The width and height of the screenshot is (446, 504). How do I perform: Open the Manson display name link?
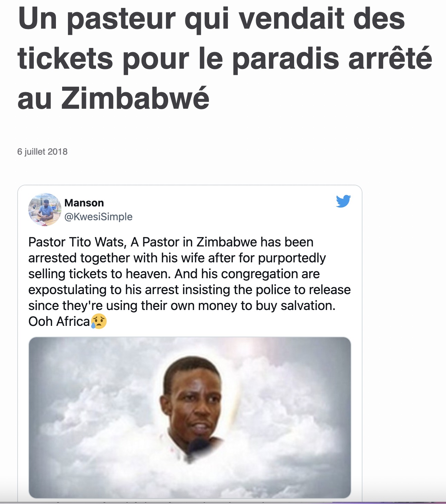click(84, 203)
